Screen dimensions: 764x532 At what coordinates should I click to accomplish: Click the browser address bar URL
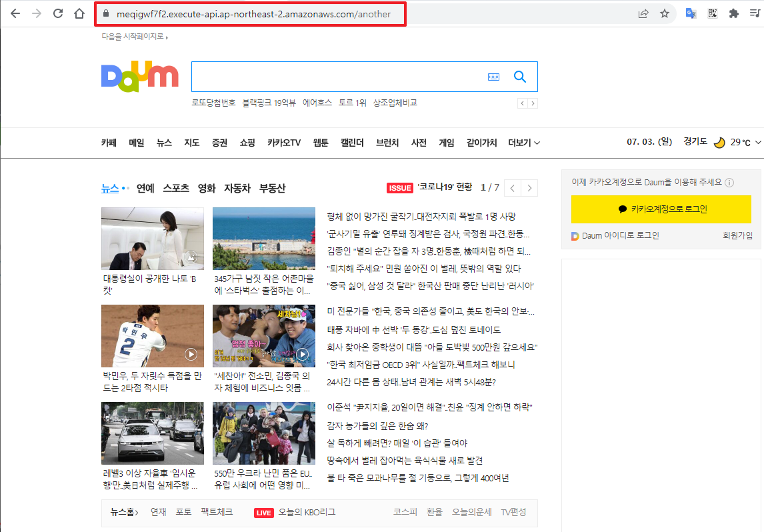click(x=253, y=14)
